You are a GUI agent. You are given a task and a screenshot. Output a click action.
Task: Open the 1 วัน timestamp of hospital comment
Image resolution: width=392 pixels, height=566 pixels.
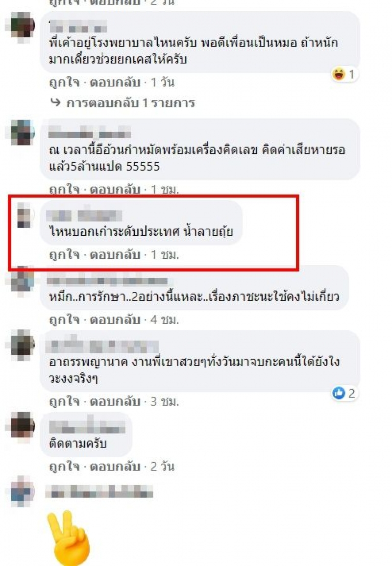click(x=162, y=82)
